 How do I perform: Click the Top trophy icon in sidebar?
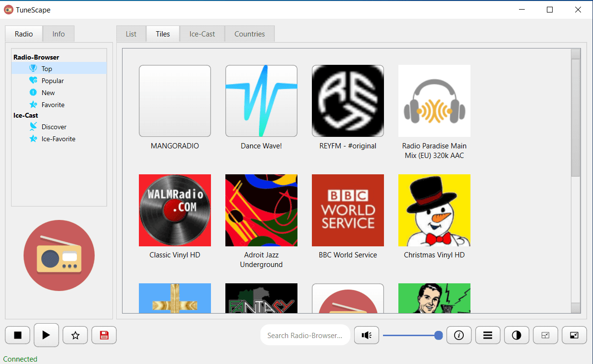coord(33,68)
